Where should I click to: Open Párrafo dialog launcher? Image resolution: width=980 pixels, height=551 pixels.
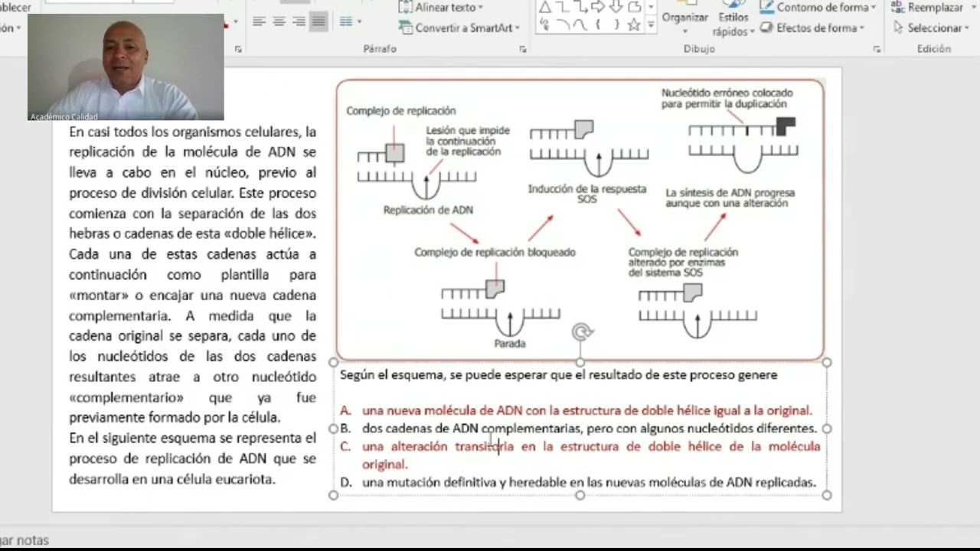pyautogui.click(x=523, y=49)
